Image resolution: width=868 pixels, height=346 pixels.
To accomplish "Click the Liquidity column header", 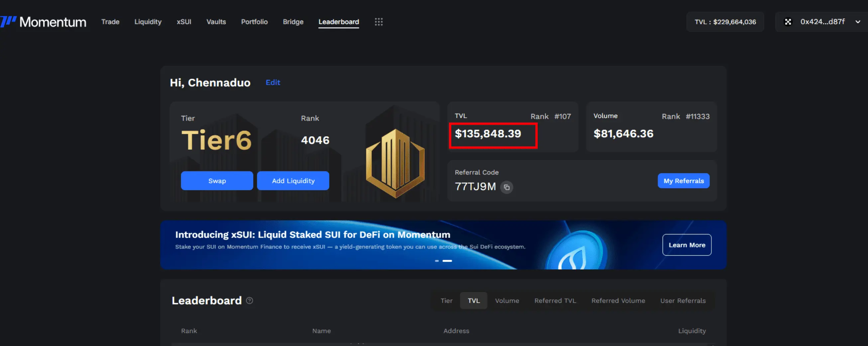I will (x=692, y=331).
